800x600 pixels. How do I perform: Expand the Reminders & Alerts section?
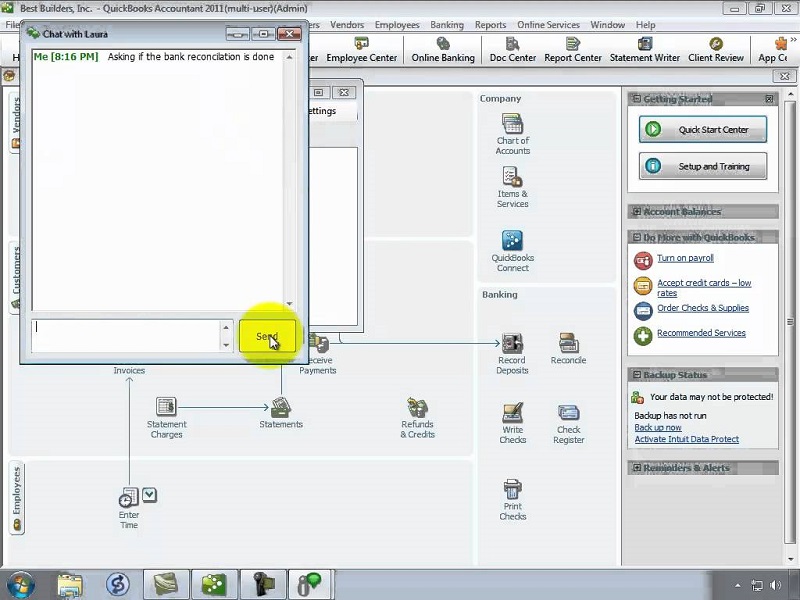click(637, 468)
